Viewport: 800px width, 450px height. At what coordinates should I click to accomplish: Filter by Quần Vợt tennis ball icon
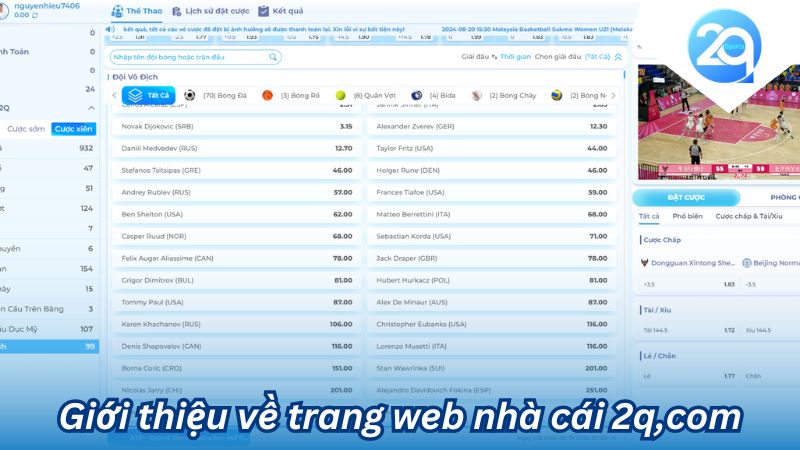tap(340, 95)
